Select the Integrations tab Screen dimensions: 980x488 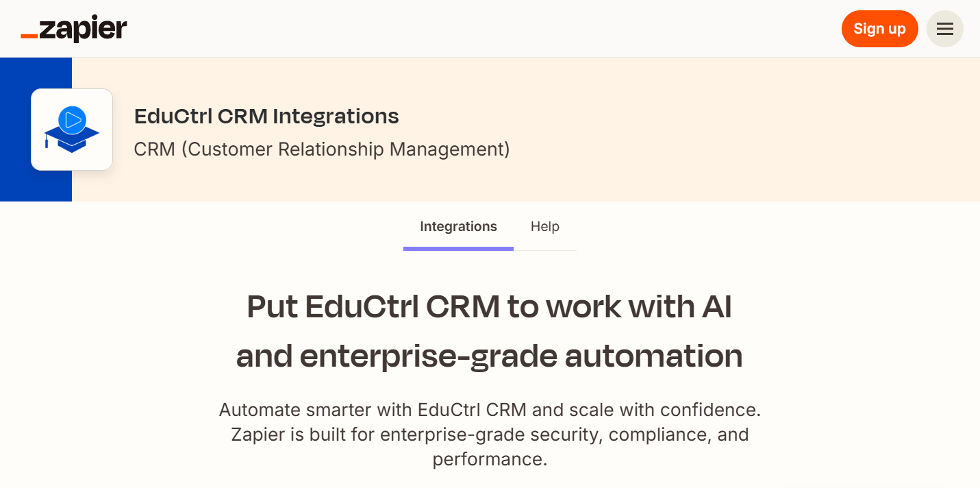(x=458, y=227)
